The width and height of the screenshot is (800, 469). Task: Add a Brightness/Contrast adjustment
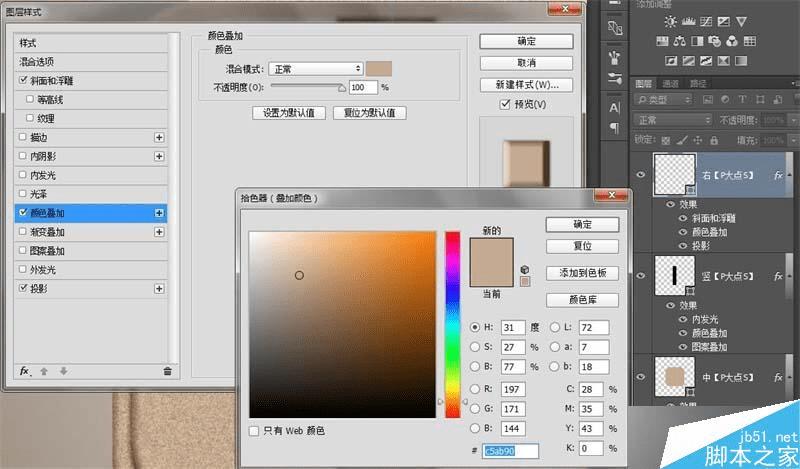click(x=670, y=21)
